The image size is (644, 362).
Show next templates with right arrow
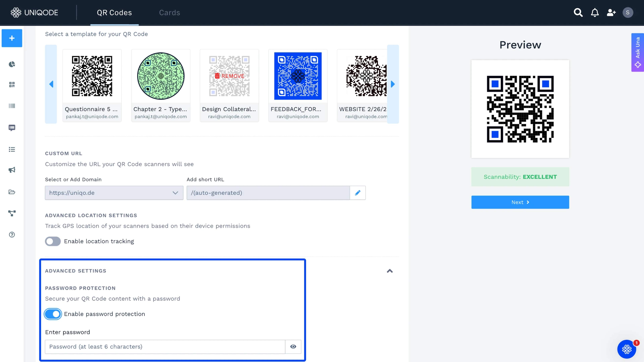(393, 84)
